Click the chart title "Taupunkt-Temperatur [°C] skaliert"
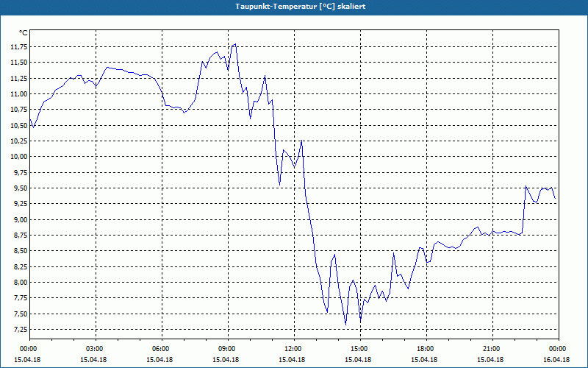This screenshot has width=588, height=368. pos(301,7)
